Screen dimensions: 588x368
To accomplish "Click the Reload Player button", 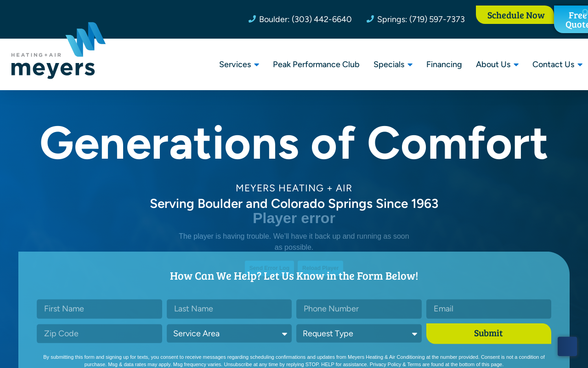I will [x=320, y=268].
